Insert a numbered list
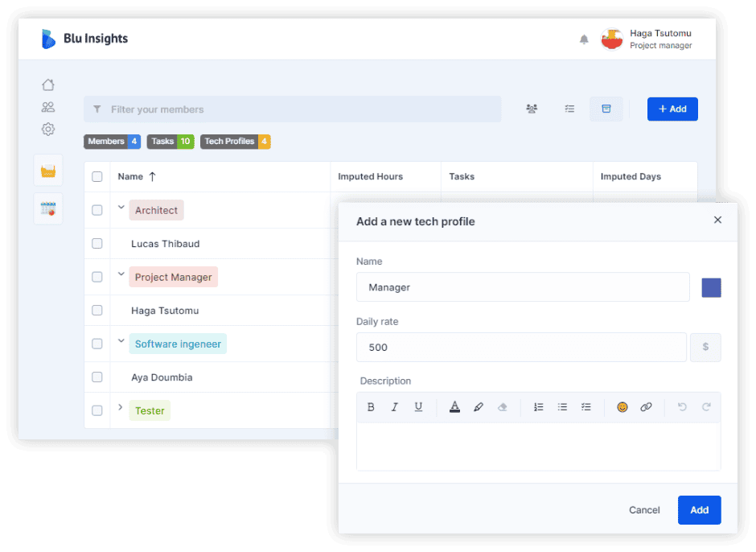This screenshot has width=756, height=552. point(539,407)
